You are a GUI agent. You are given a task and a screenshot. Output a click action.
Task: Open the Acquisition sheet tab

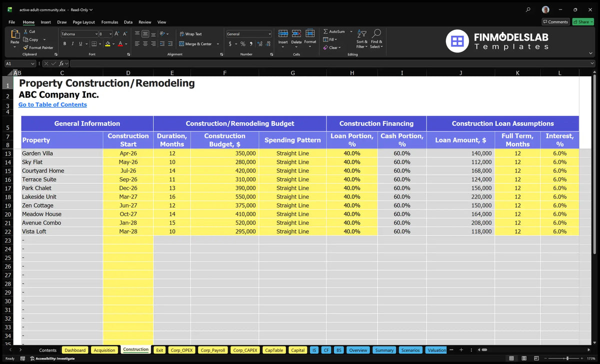[104, 350]
